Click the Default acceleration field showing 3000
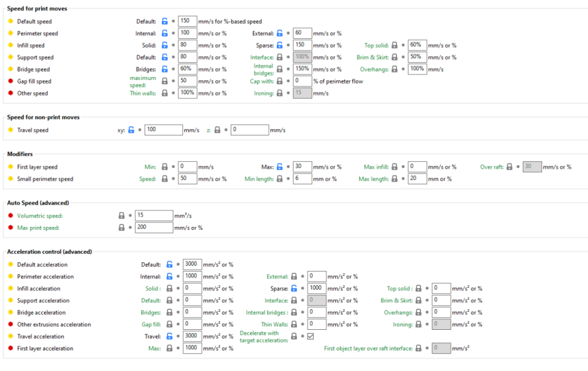588x371 pixels. pos(192,264)
